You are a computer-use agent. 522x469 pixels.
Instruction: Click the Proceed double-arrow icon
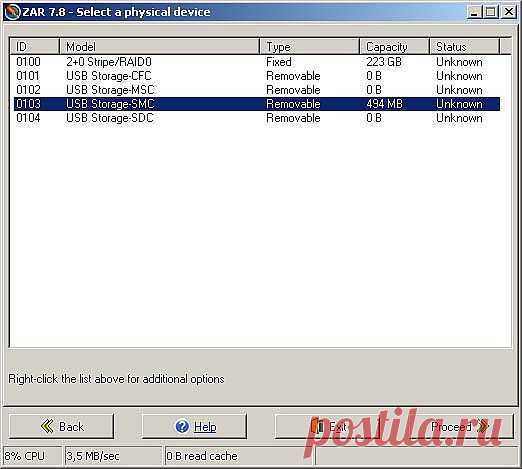(482, 426)
